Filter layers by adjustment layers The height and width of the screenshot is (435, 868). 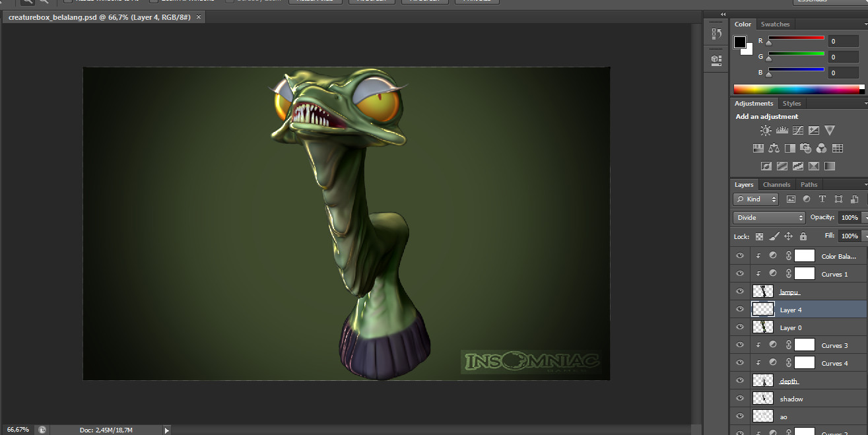pyautogui.click(x=807, y=199)
